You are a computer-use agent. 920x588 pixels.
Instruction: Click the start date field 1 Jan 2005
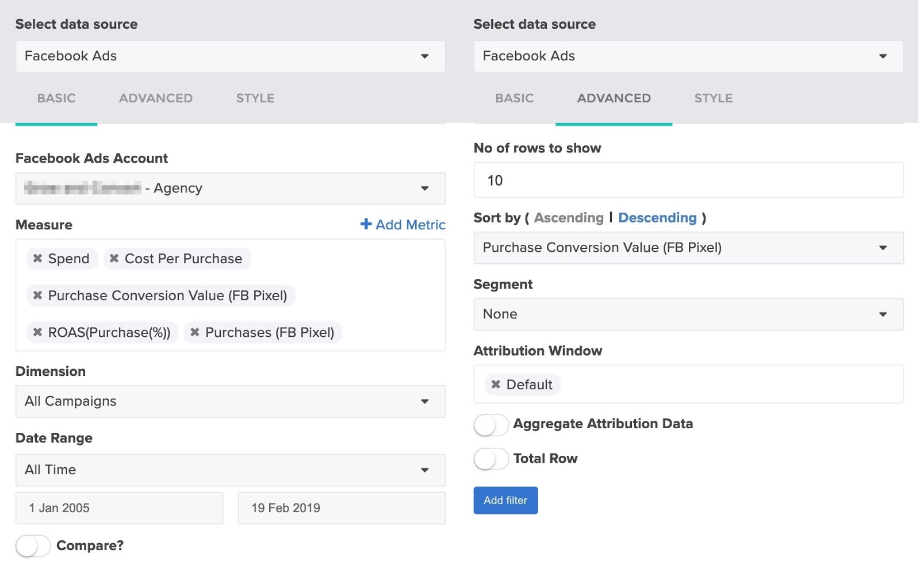coord(119,508)
